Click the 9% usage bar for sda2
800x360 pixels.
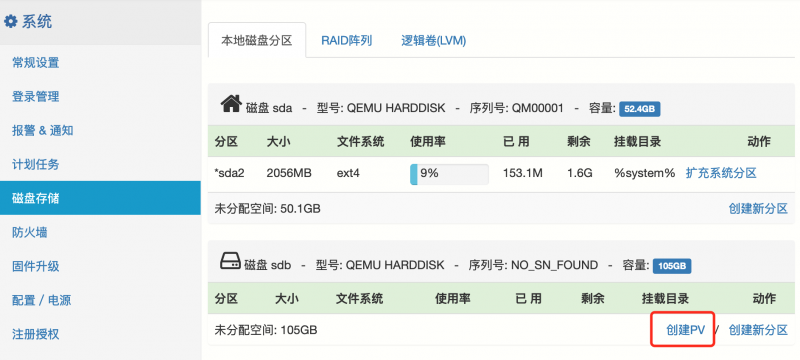click(449, 173)
